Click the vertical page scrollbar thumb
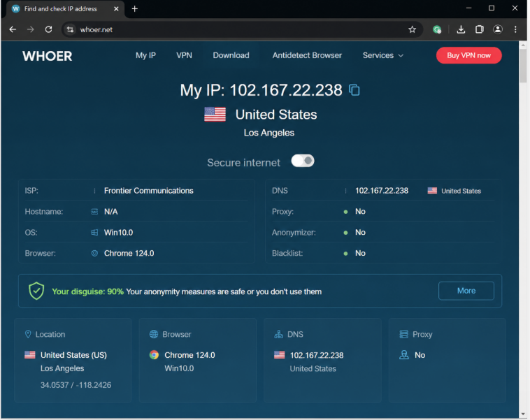This screenshot has width=530, height=420. click(x=523, y=66)
